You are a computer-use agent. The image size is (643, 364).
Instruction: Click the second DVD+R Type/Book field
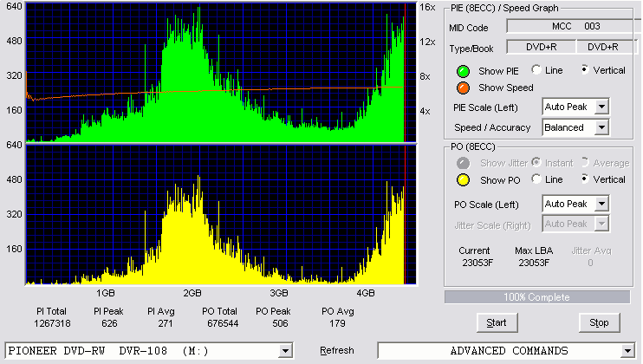pyautogui.click(x=606, y=47)
